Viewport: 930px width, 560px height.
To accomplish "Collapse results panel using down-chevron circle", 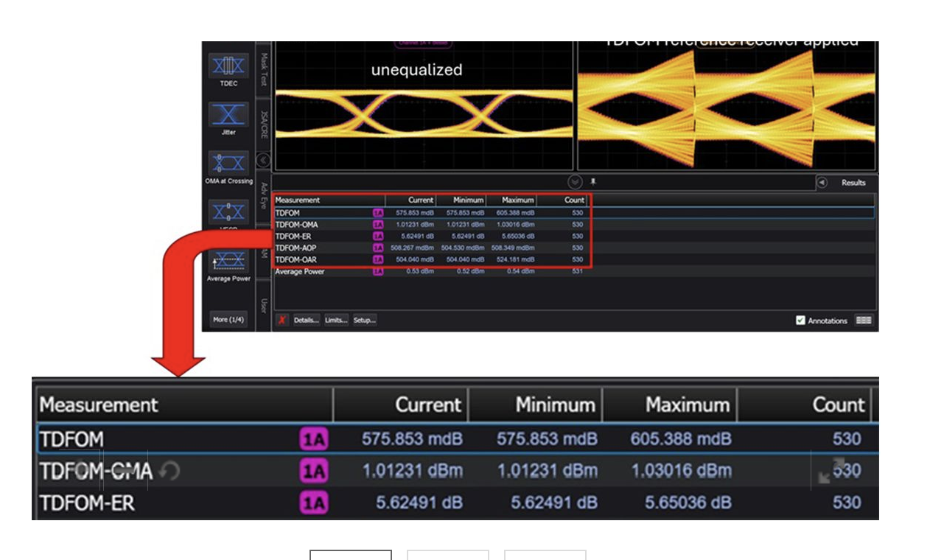I will [x=574, y=181].
